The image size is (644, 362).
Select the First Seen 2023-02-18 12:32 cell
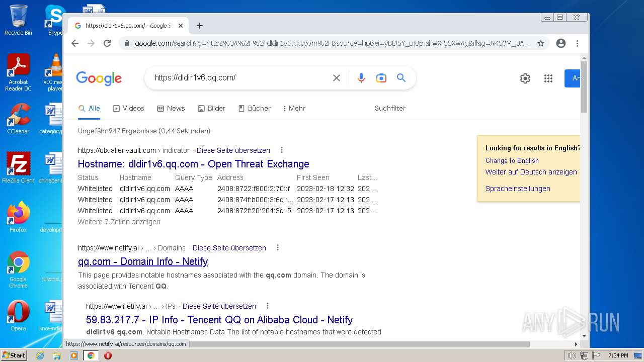(x=326, y=189)
